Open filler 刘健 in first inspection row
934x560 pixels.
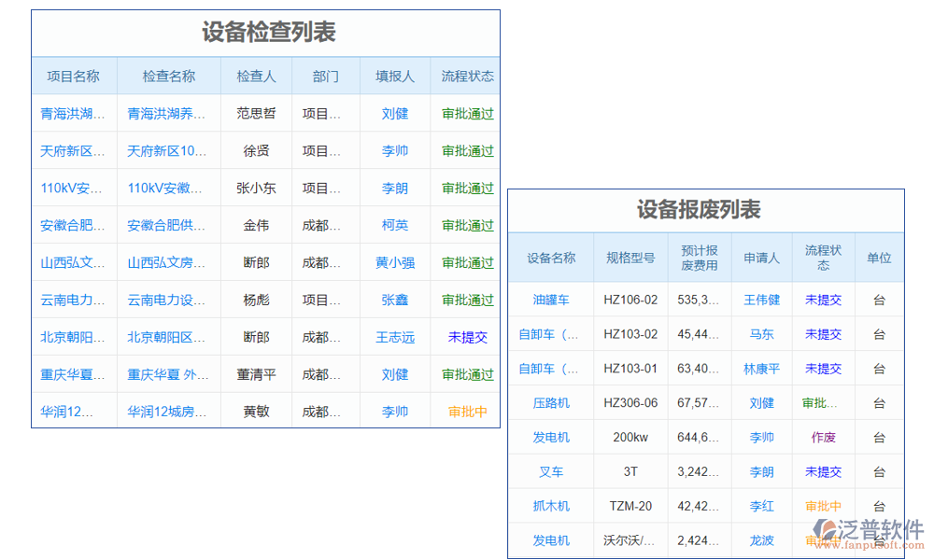coord(394,113)
